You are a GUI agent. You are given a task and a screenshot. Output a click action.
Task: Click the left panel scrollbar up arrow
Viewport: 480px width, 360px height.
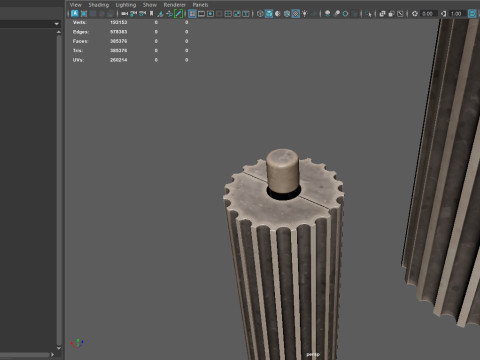59,32
